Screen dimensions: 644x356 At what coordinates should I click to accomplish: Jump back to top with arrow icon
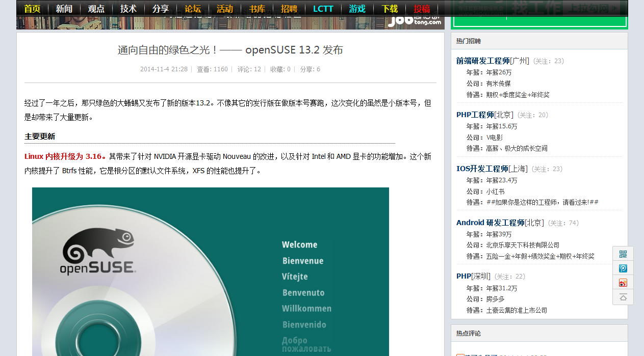click(623, 297)
